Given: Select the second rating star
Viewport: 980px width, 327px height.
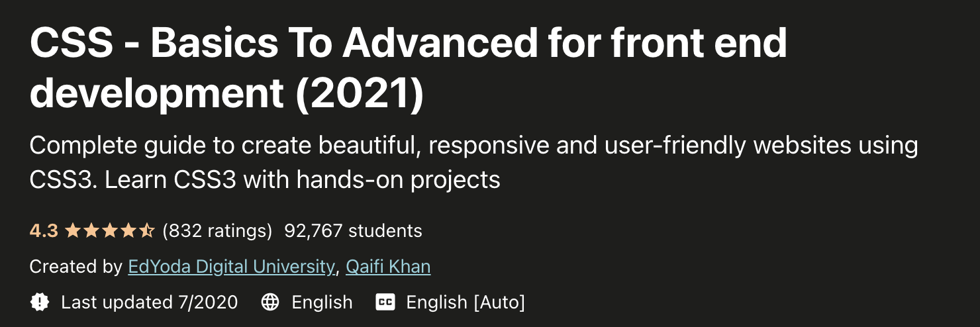Looking at the screenshot, I should point(91,230).
